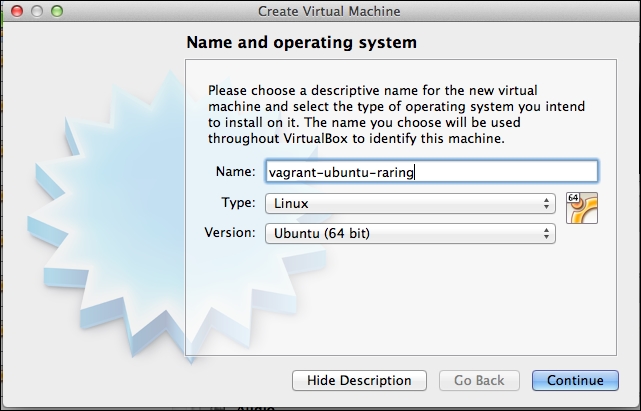The width and height of the screenshot is (641, 411).
Task: Click the 'Name and operating system' heading
Action: [x=302, y=43]
